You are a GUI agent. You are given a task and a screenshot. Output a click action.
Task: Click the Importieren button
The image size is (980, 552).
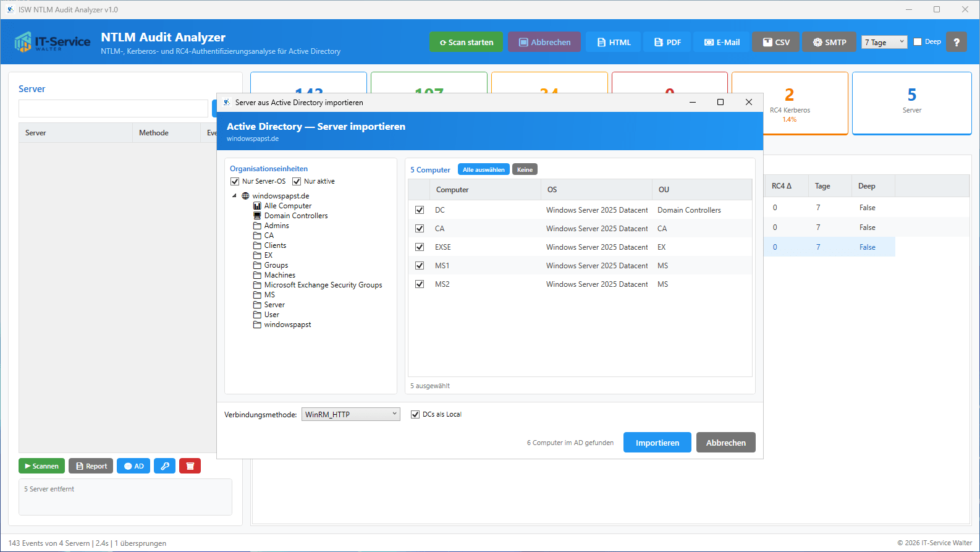click(657, 443)
